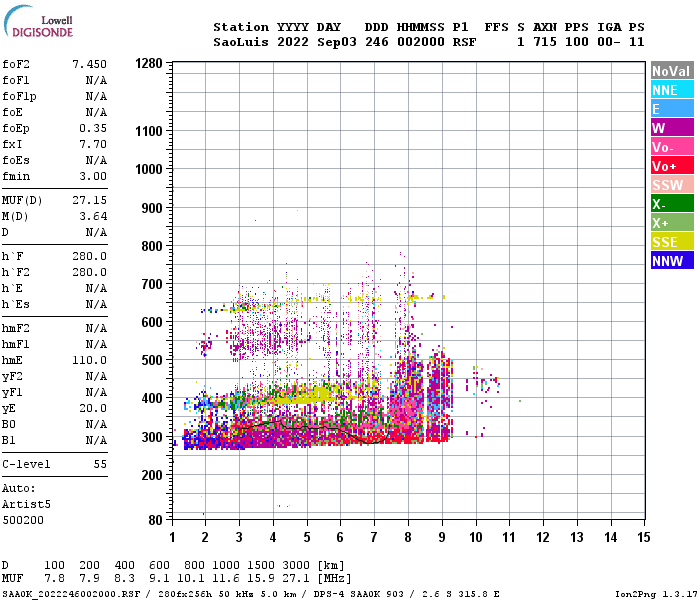Click the 500 km height axis label
Screen dimensions: 700x600
tap(152, 360)
